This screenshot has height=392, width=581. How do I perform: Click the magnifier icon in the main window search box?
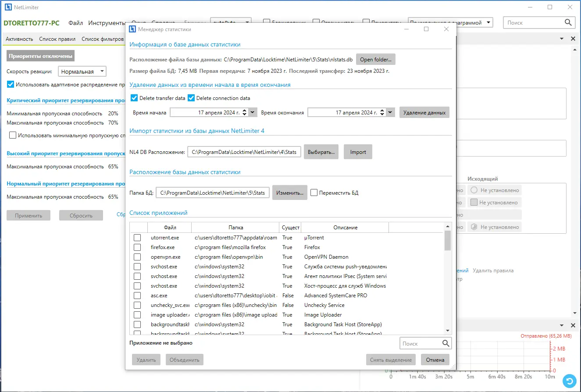coord(568,22)
